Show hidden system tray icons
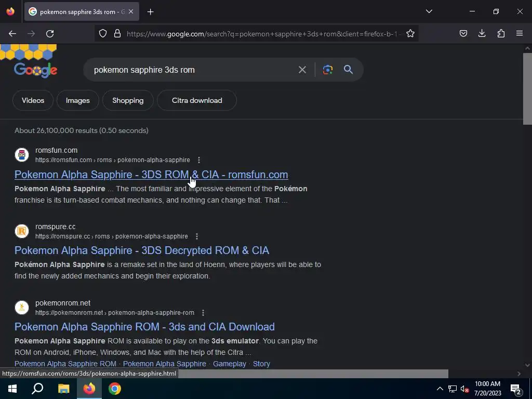532x399 pixels. pos(440,389)
